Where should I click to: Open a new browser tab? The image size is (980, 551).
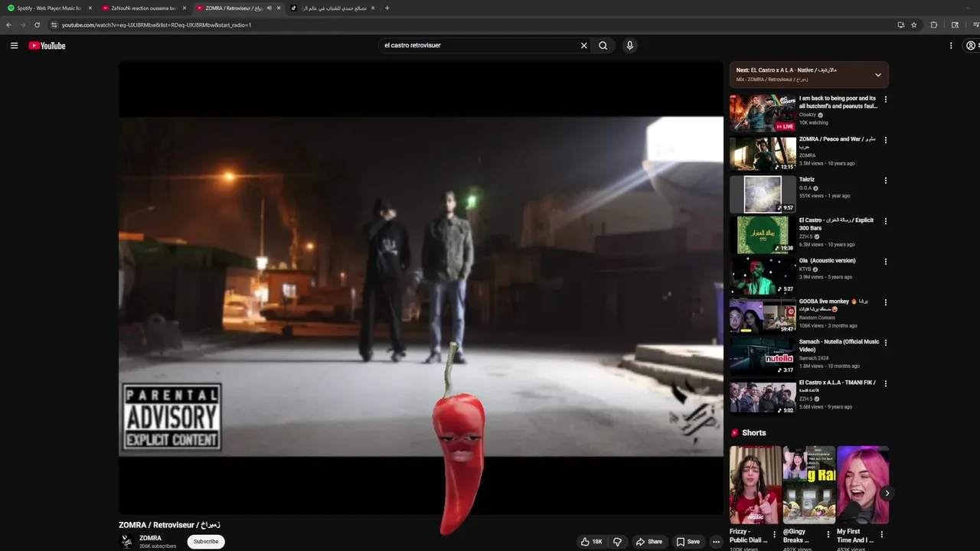coord(387,8)
